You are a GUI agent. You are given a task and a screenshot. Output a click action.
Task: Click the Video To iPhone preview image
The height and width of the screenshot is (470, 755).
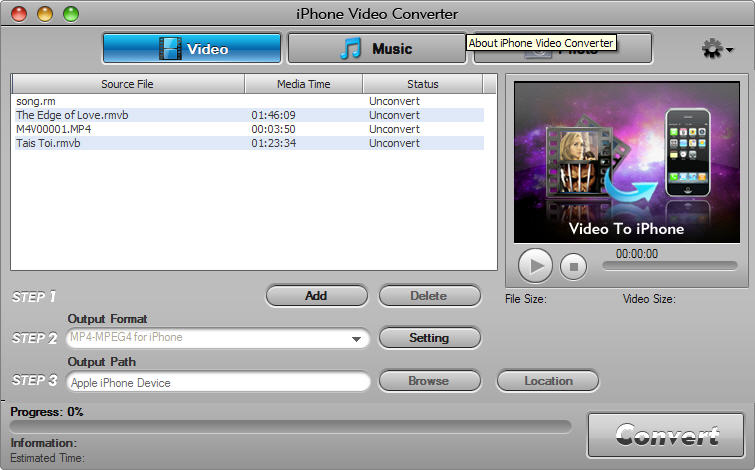pos(627,162)
